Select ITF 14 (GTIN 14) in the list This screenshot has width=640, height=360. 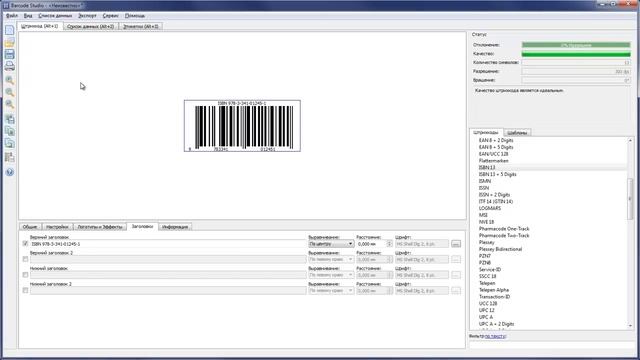coord(496,202)
